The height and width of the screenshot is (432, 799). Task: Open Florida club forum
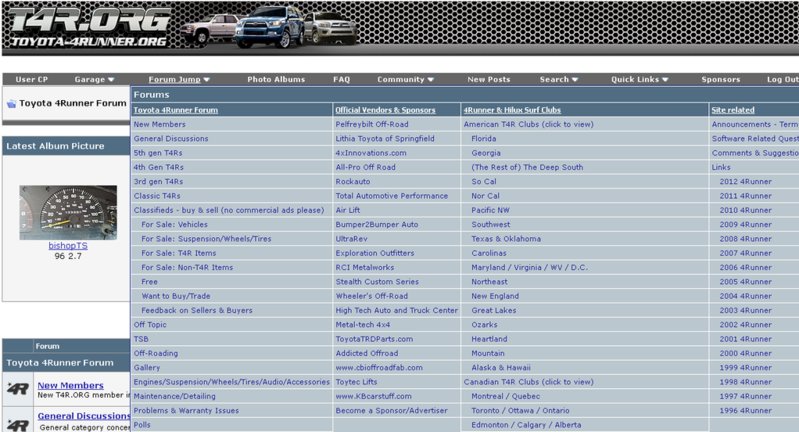click(484, 139)
